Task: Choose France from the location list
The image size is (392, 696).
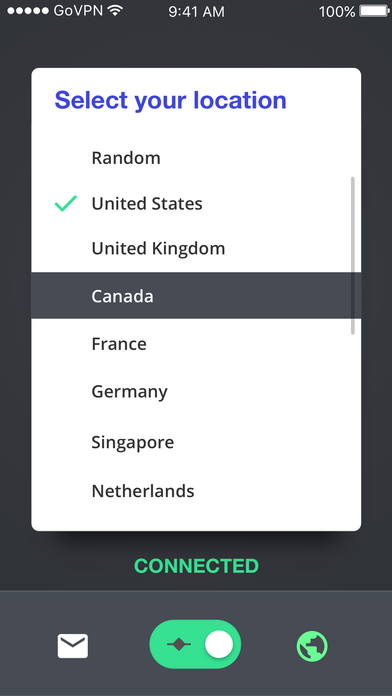Action: tap(196, 344)
